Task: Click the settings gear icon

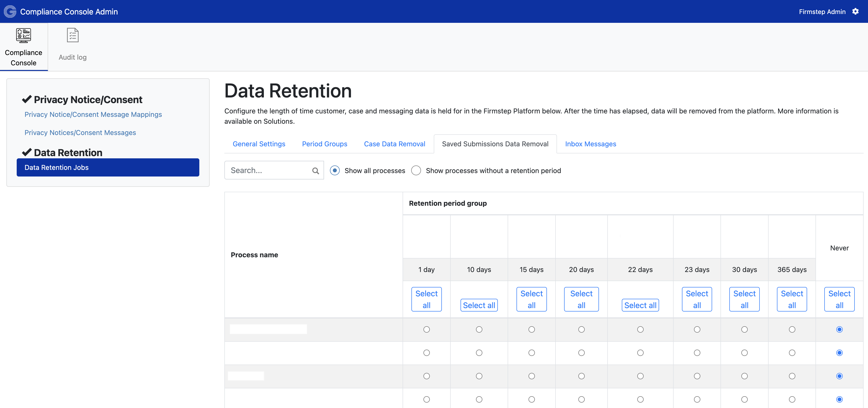Action: pos(855,12)
